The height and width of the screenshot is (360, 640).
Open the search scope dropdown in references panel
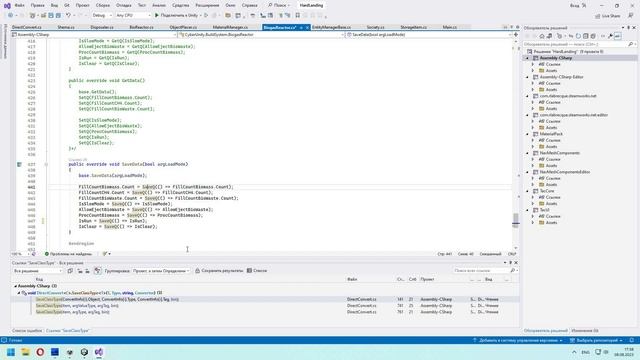38,271
